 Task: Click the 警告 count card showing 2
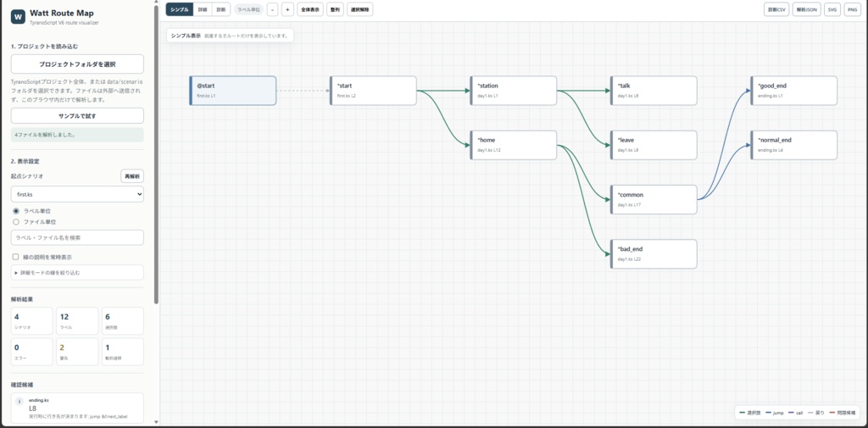(77, 352)
